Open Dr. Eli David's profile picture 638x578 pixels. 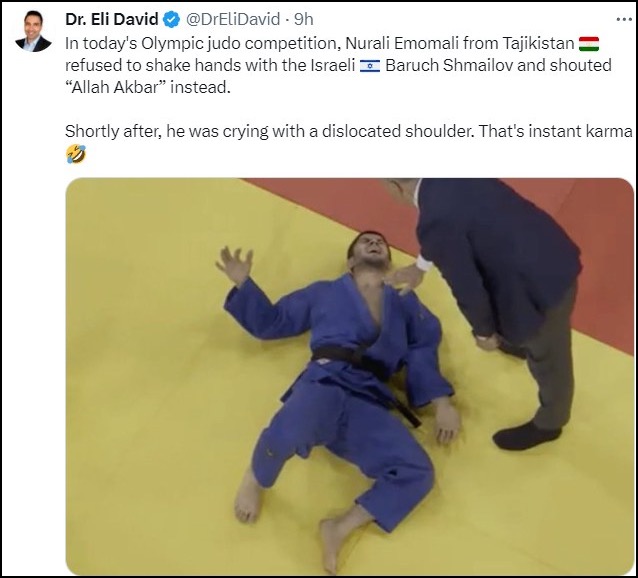[x=33, y=31]
